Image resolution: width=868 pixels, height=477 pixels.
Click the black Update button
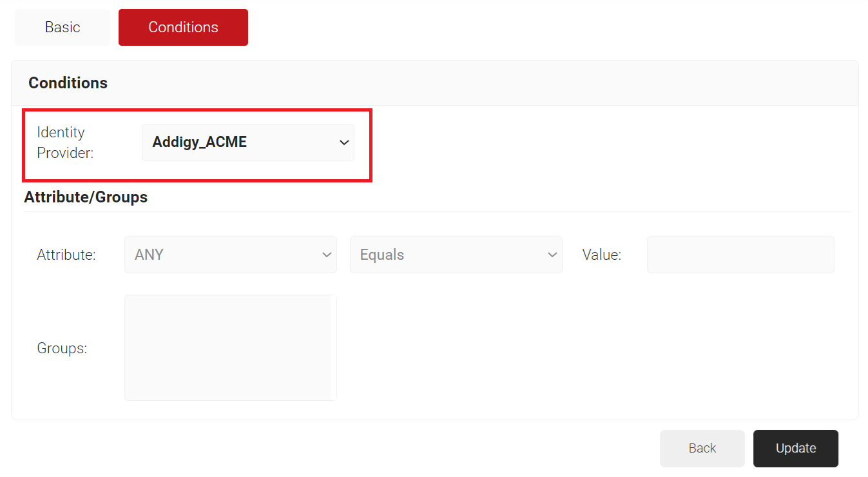[796, 448]
